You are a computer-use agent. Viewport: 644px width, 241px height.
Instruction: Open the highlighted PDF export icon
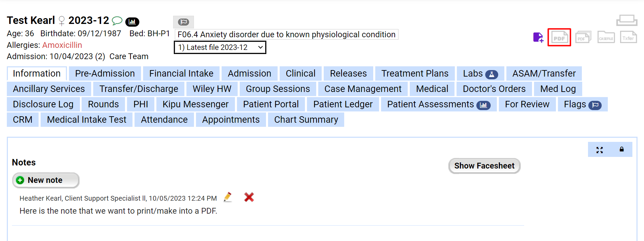559,37
